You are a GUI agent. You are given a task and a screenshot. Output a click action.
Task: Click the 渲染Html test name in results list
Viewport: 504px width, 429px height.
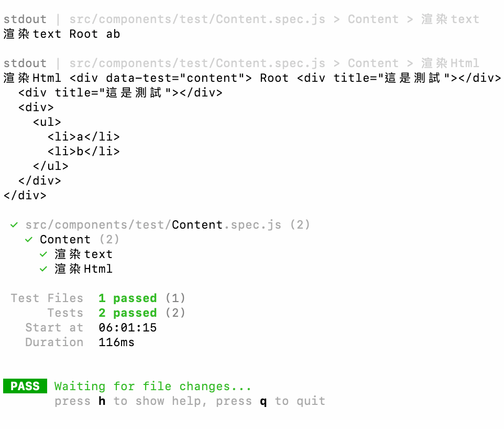pos(83,269)
